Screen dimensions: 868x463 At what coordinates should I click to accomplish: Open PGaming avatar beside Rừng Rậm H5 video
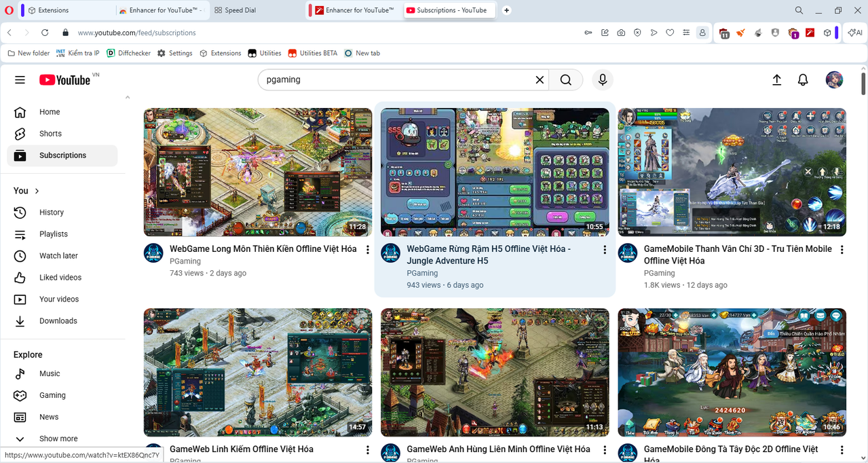coord(390,253)
